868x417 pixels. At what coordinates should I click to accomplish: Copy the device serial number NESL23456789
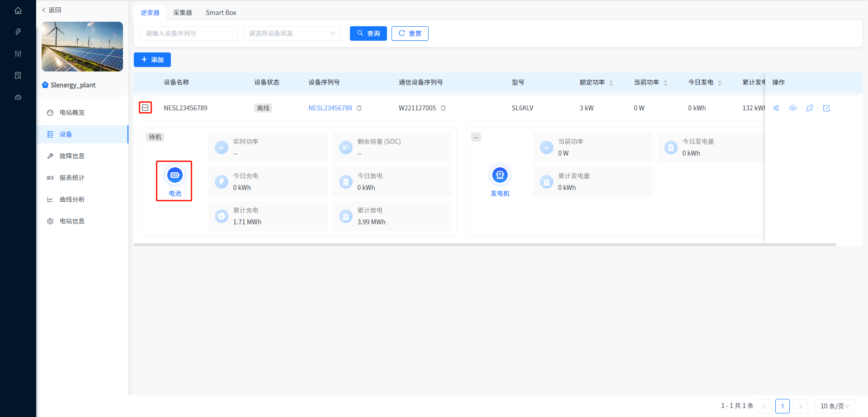point(359,108)
